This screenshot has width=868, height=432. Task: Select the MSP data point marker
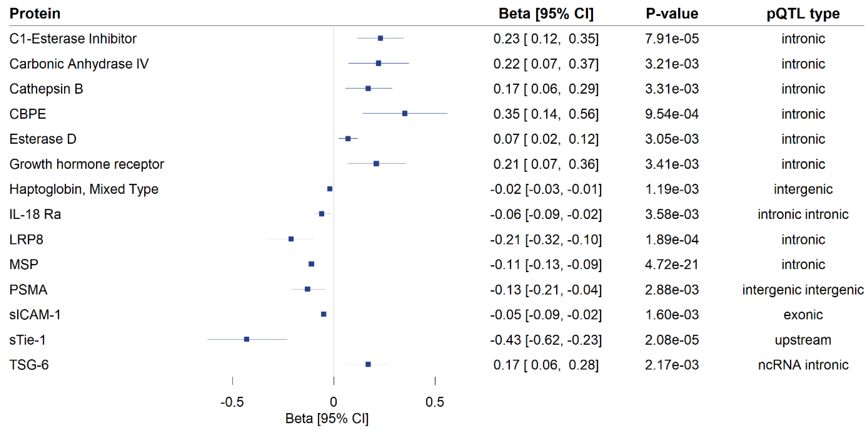tap(311, 264)
